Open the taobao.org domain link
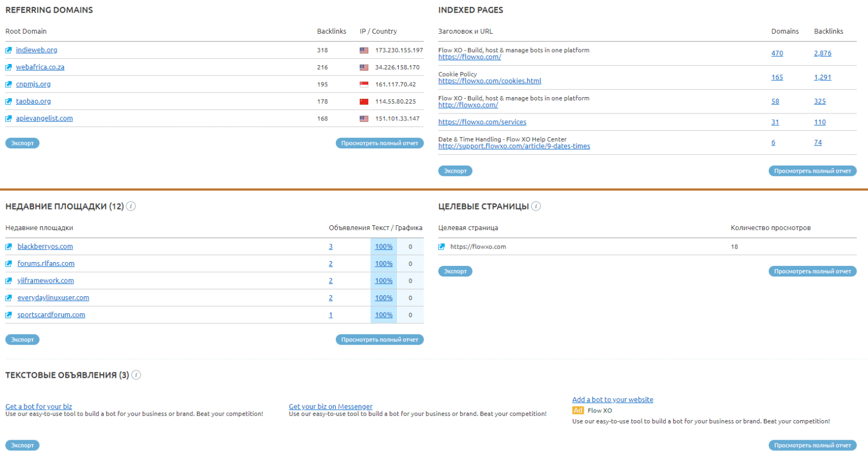Viewport: 868px width, 457px height. (x=33, y=101)
